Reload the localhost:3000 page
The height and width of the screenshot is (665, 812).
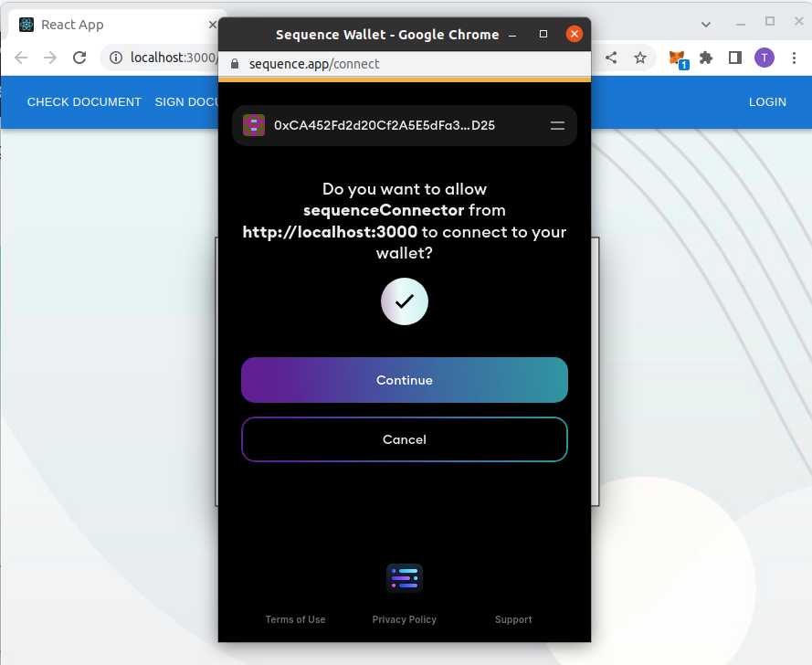pyautogui.click(x=79, y=58)
